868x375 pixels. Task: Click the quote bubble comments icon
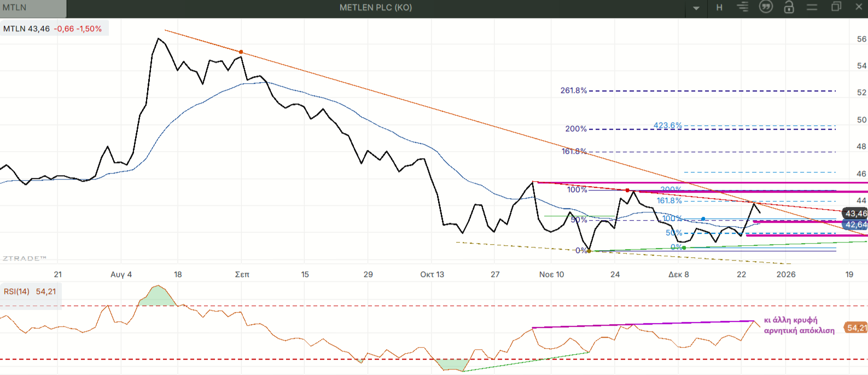tap(766, 7)
